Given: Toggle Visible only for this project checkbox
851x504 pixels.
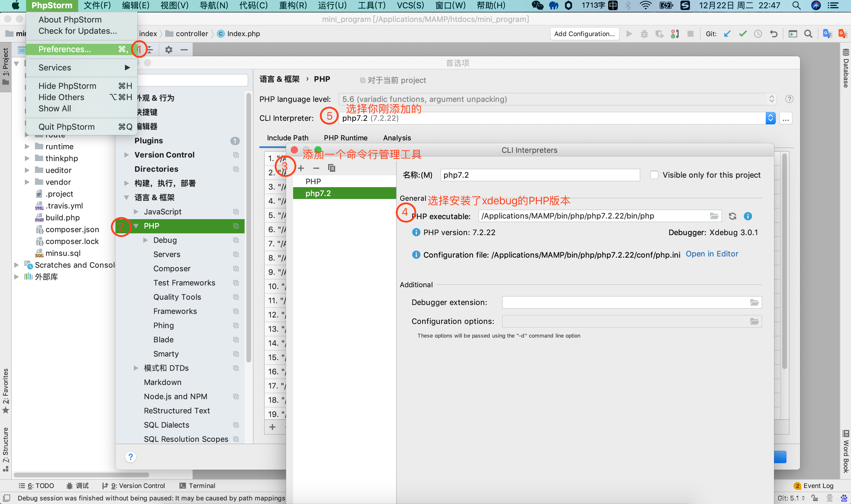Looking at the screenshot, I should (x=654, y=175).
